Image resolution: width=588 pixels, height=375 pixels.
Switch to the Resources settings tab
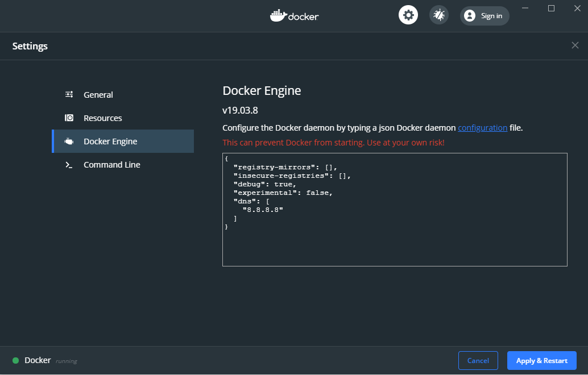(102, 118)
